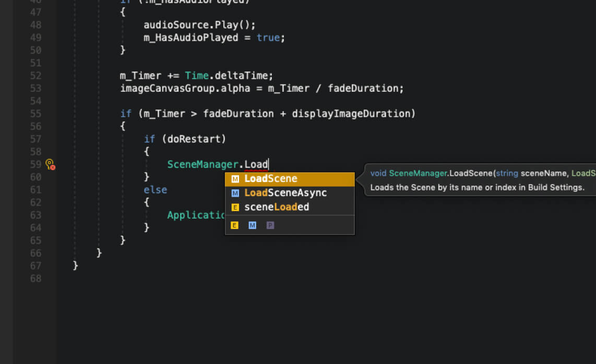The height and width of the screenshot is (364, 596).
Task: Select the yellow Event filter icon in popup
Action: click(234, 225)
